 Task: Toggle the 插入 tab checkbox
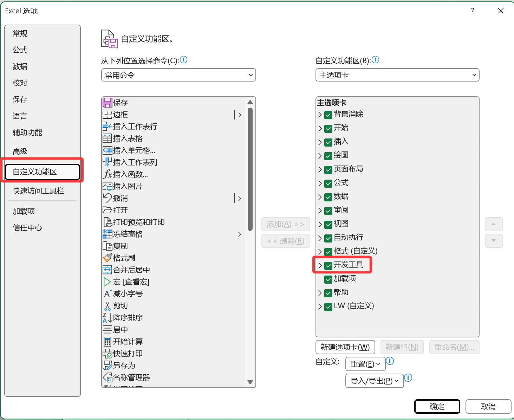pos(328,142)
